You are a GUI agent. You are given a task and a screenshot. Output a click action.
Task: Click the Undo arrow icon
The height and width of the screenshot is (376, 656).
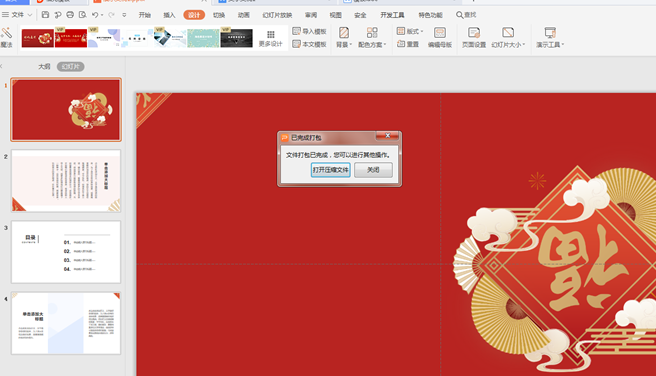(x=95, y=15)
